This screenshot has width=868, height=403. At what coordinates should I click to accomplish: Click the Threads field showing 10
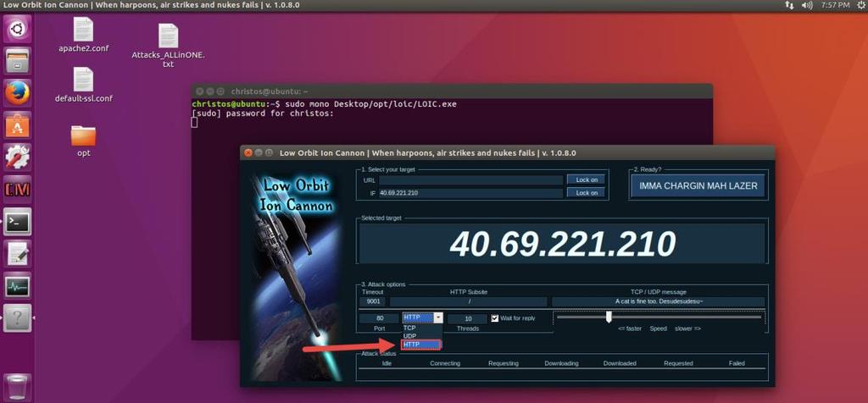(468, 319)
